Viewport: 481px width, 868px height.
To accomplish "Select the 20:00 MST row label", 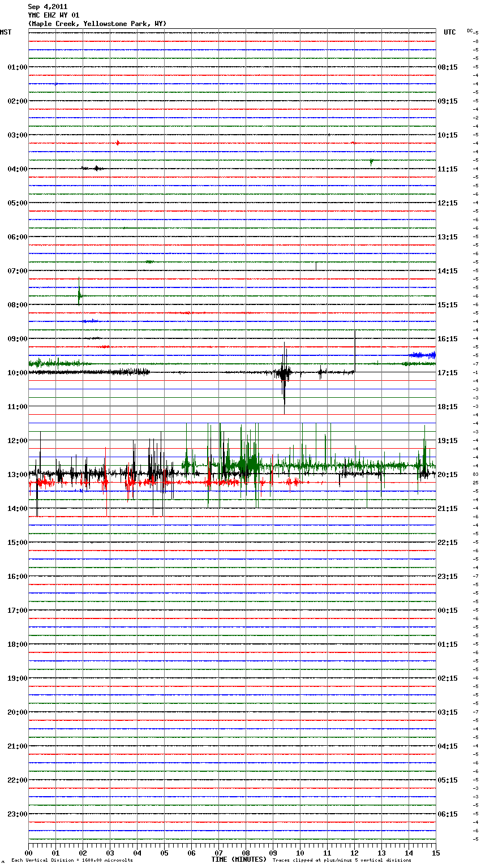I will [17, 712].
